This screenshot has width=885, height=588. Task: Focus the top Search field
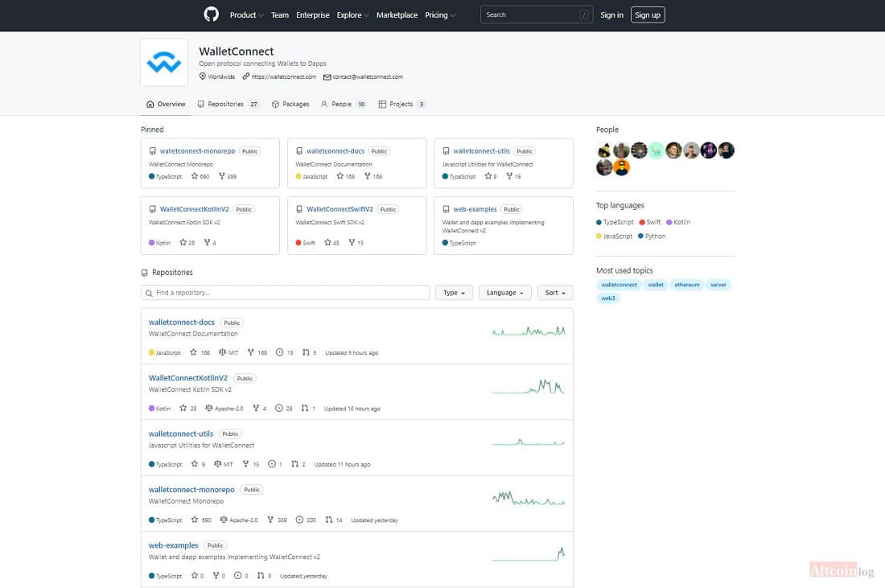(536, 14)
